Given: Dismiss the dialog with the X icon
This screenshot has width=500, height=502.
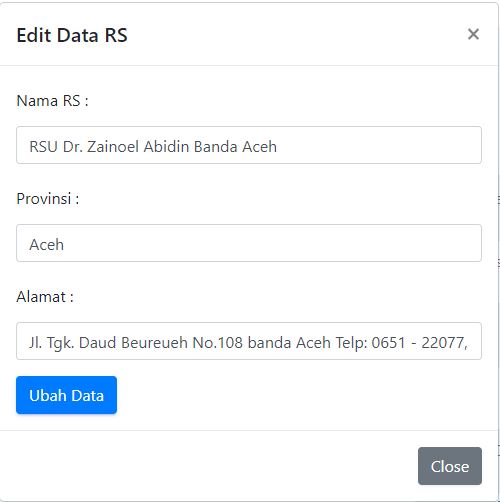Looking at the screenshot, I should (x=473, y=34).
